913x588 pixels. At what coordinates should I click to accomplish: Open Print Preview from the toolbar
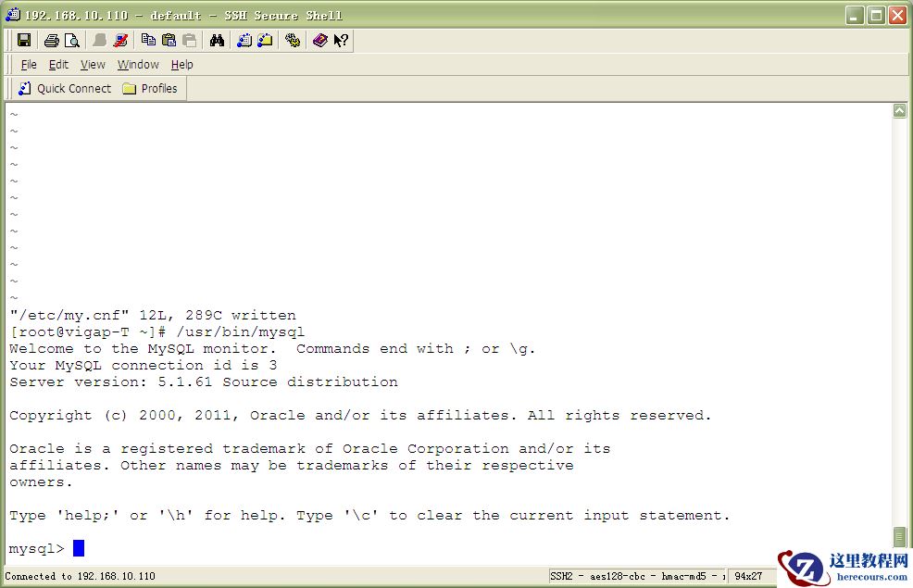pos(71,40)
